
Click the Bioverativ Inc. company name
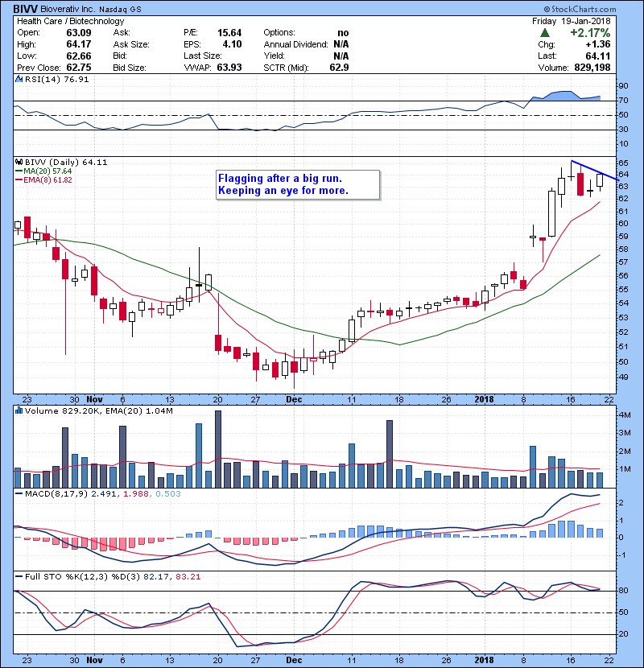(68, 9)
